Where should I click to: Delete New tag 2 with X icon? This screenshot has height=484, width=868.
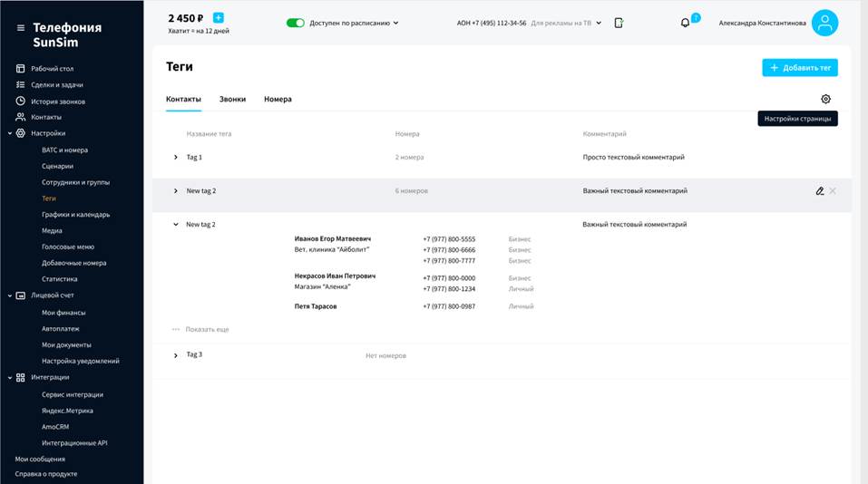pyautogui.click(x=833, y=191)
